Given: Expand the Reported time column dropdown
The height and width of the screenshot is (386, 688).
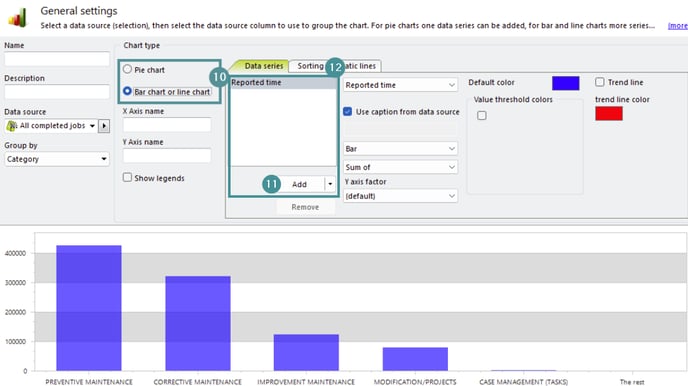Looking at the screenshot, I should 401,85.
